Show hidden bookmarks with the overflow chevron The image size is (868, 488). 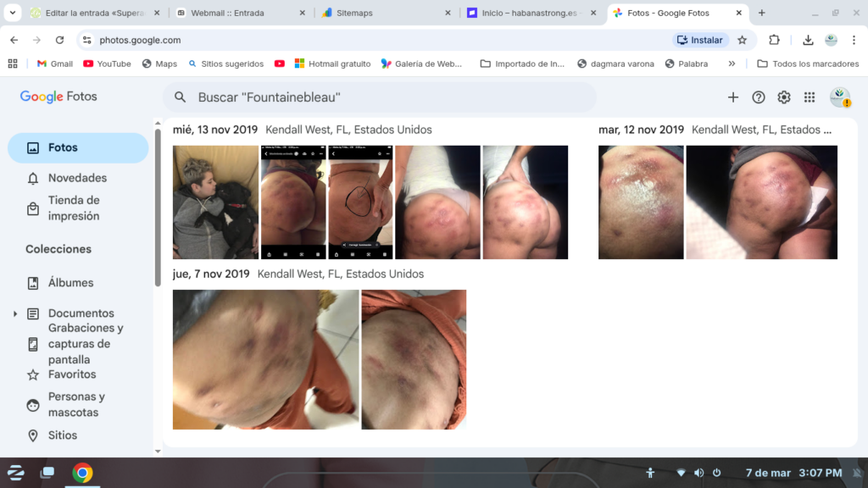[732, 64]
